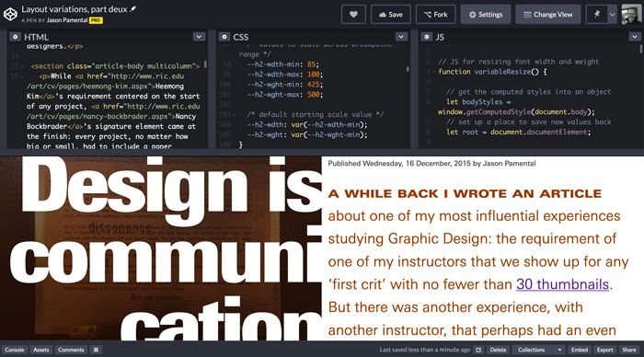
Task: Select the CSS editor title
Action: pos(241,37)
